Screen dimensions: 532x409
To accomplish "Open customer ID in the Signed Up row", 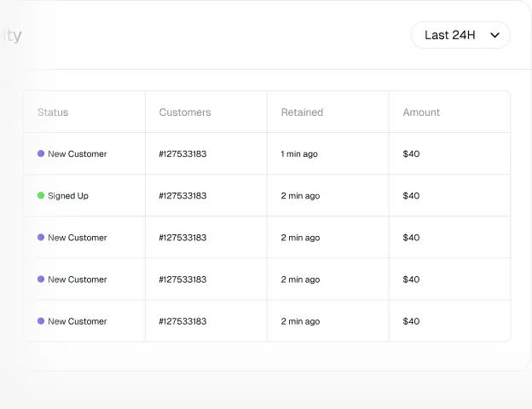I will 182,196.
